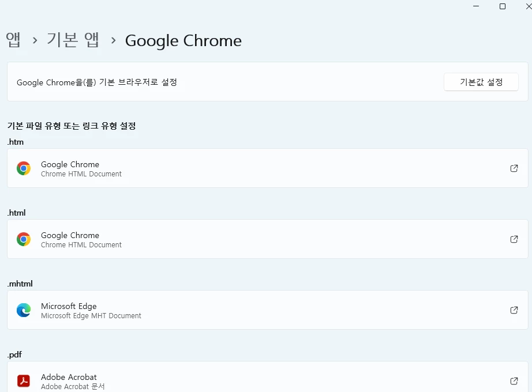Click the .htm file type label
532x392 pixels.
pos(16,142)
